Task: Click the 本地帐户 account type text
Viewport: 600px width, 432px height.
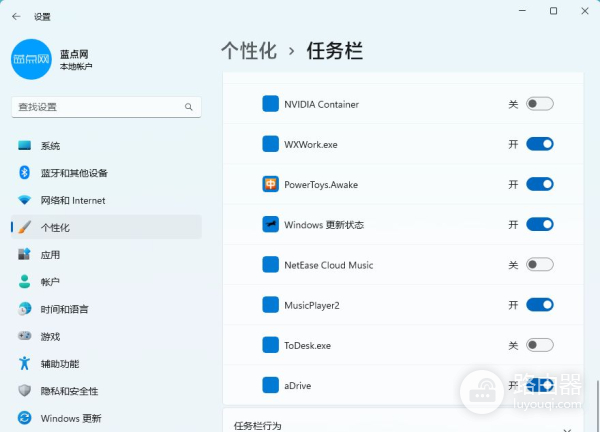Action: click(76, 67)
